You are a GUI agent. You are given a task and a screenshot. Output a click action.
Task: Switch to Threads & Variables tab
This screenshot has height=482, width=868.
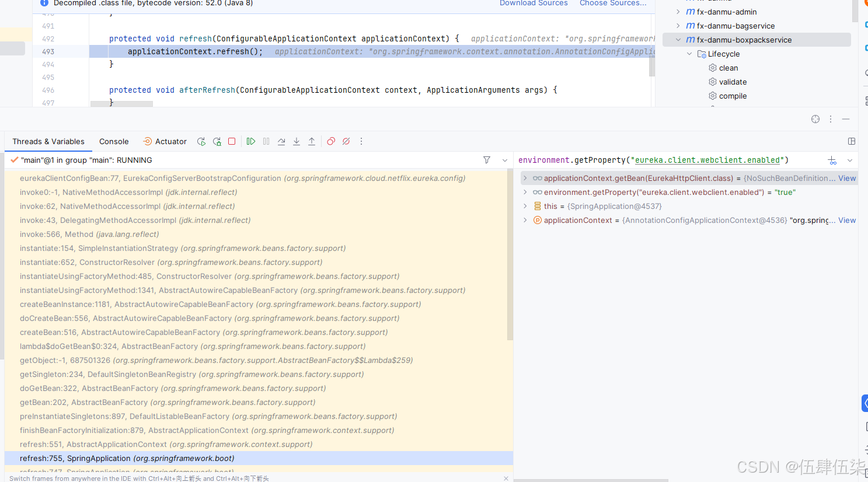point(48,141)
